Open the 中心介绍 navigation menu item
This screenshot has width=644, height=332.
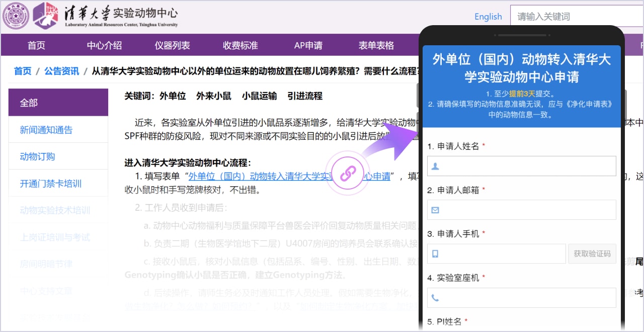[x=104, y=45]
